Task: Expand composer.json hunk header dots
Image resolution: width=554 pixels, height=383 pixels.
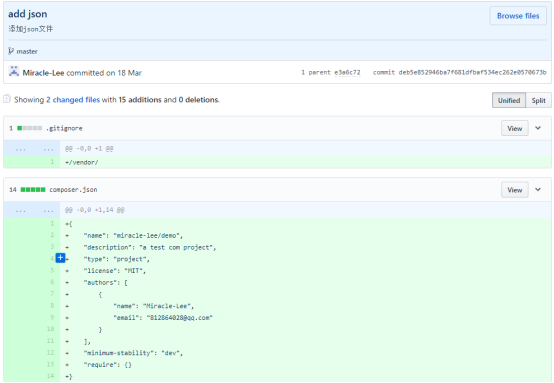Action: [32, 210]
